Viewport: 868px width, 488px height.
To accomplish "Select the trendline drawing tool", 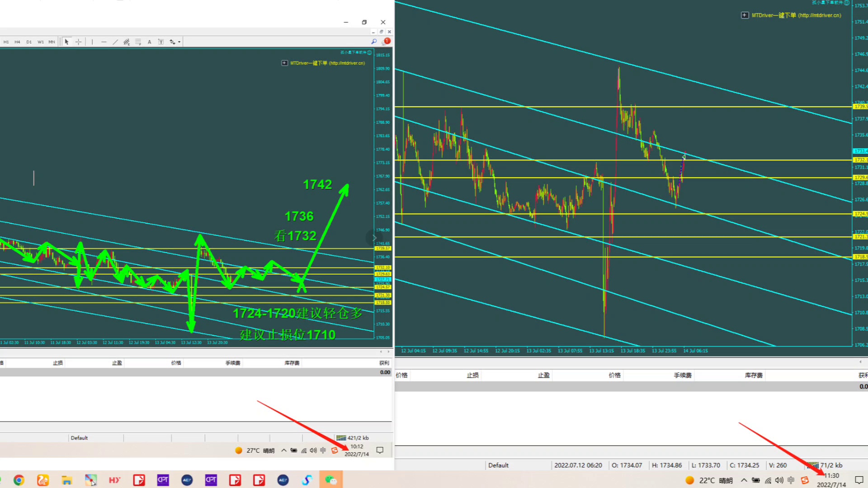I will [x=115, y=42].
